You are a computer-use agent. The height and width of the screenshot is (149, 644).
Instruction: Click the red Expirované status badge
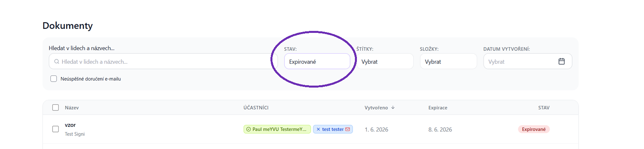click(x=534, y=129)
